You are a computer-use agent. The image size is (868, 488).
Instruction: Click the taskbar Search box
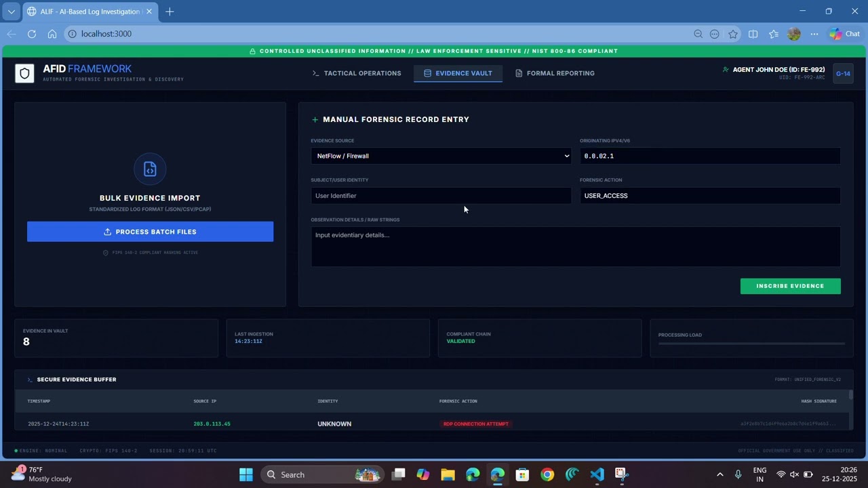point(321,474)
